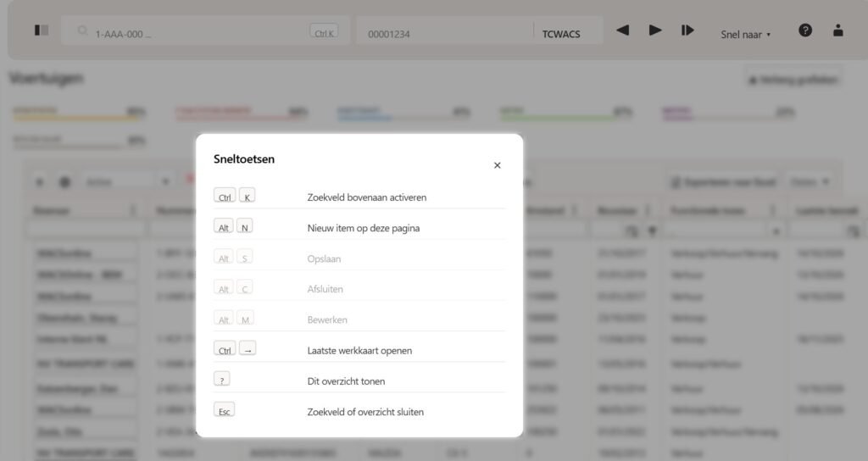Screen dimensions: 868x461
Task: Click the Ctrl K hint badge in search
Action: coord(324,31)
